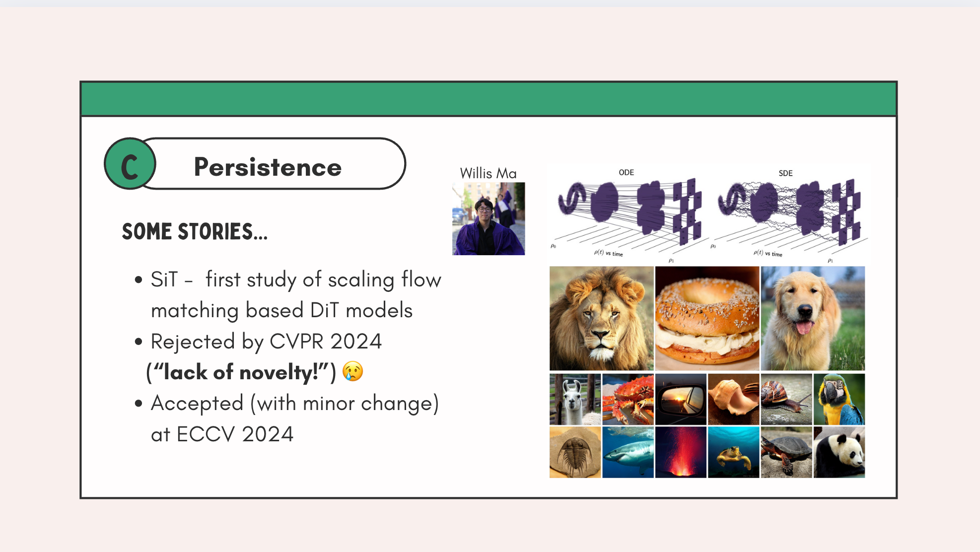
Task: Click the lion image
Action: tap(601, 318)
